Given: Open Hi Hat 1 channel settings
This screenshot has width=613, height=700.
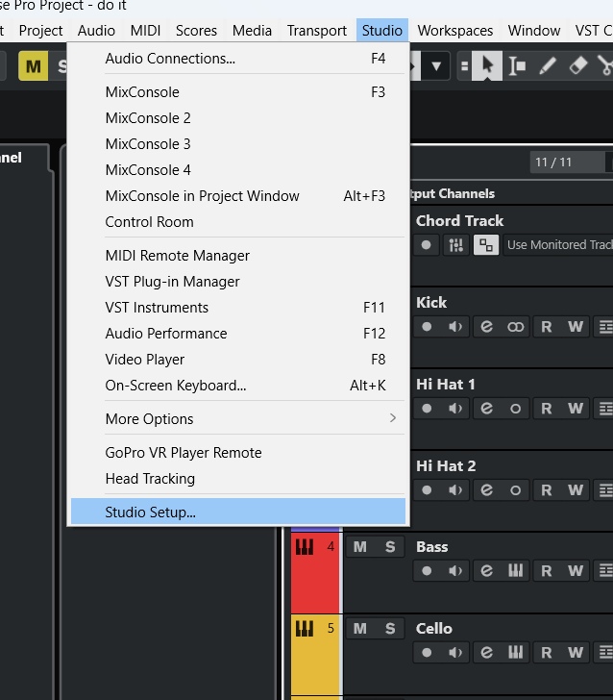Looking at the screenshot, I should point(487,409).
